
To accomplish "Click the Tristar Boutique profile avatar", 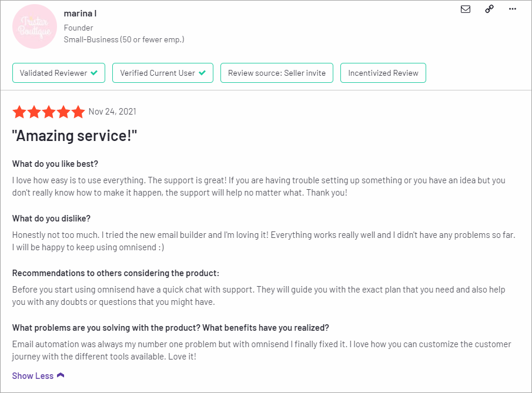I will (x=35, y=26).
